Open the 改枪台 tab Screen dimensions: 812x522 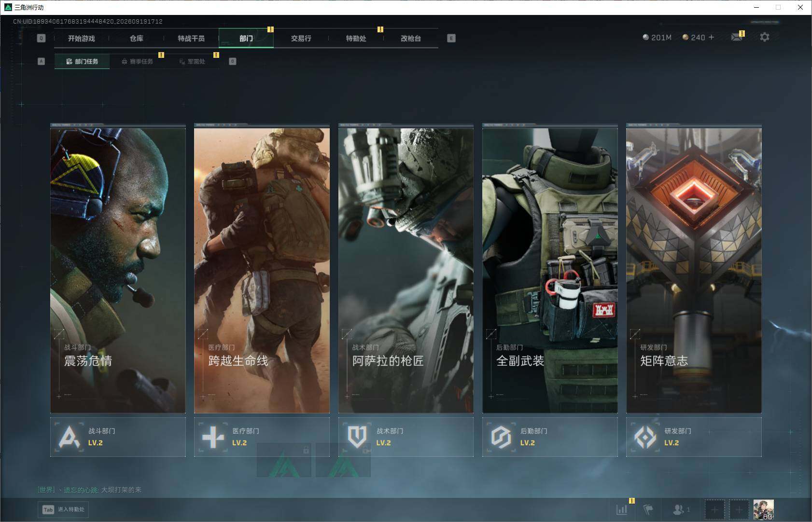(411, 38)
